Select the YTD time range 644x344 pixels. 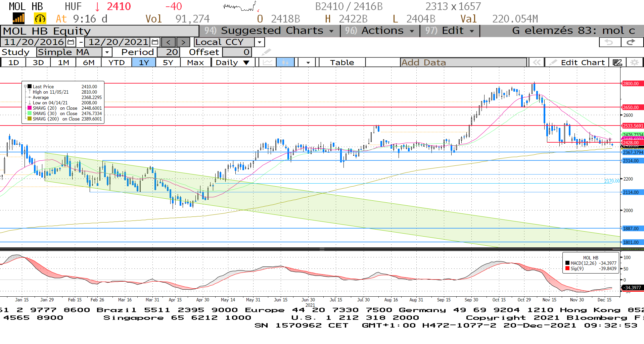pos(117,62)
